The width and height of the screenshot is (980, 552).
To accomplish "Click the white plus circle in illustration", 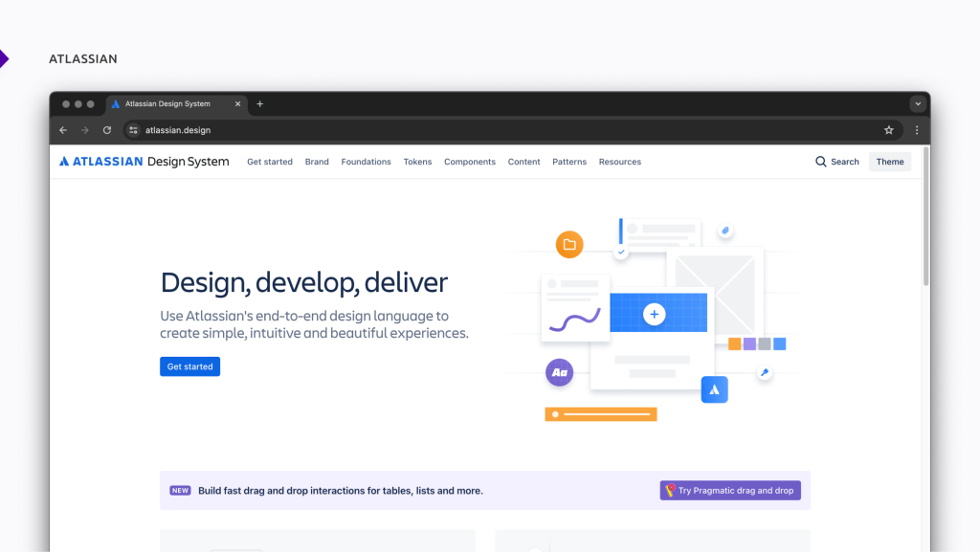I will click(654, 314).
